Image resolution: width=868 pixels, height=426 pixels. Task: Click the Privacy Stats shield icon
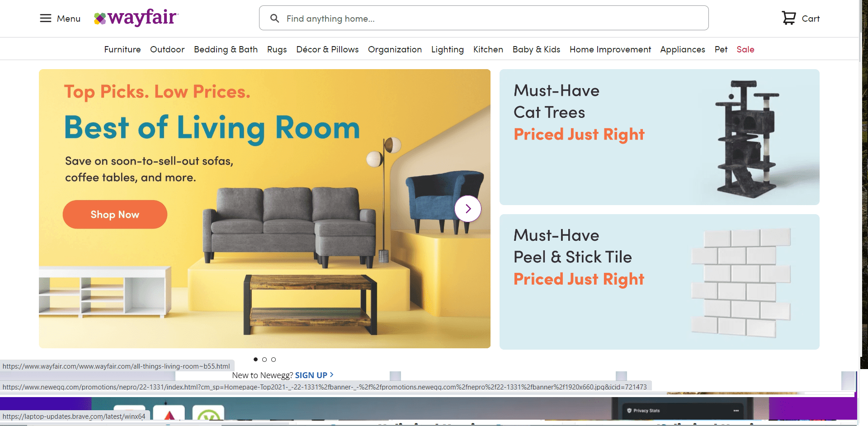629,411
